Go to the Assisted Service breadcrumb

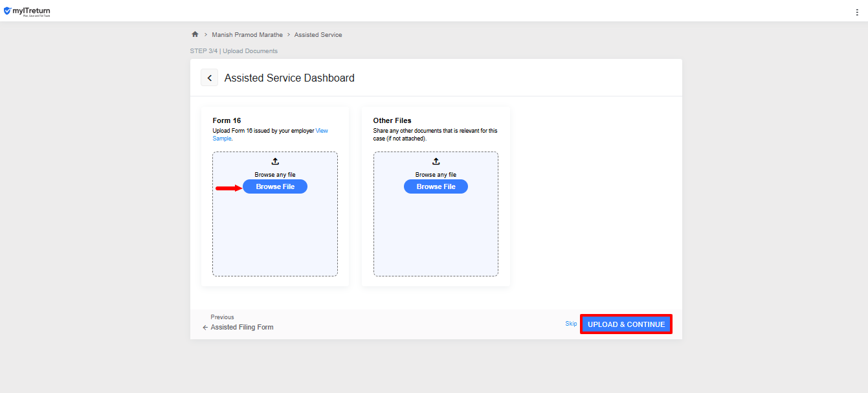(x=318, y=35)
